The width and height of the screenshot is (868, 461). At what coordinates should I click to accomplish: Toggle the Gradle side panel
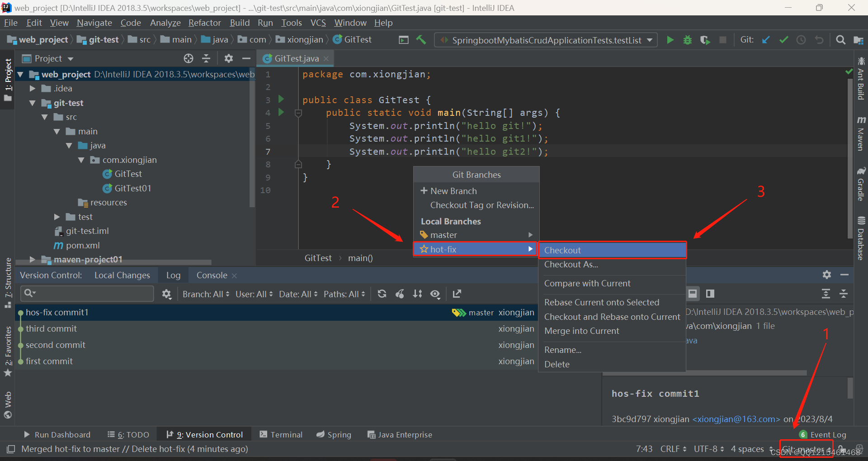(861, 184)
